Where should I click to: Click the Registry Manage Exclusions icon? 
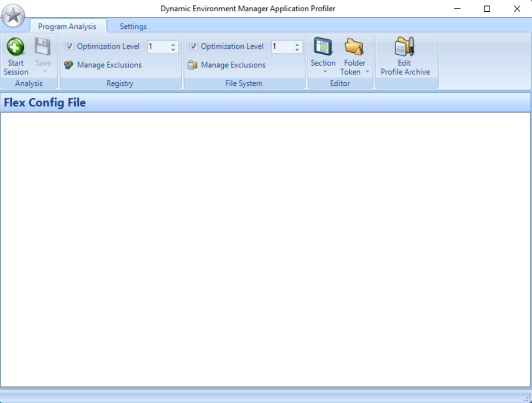68,65
